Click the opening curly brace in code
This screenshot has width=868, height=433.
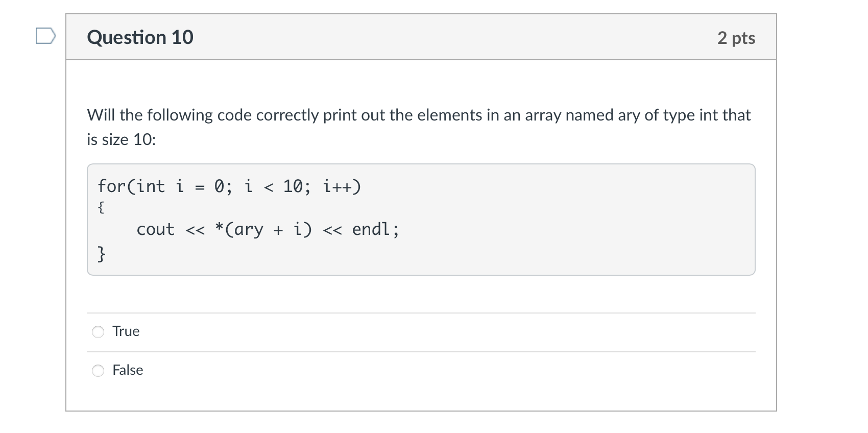click(101, 207)
